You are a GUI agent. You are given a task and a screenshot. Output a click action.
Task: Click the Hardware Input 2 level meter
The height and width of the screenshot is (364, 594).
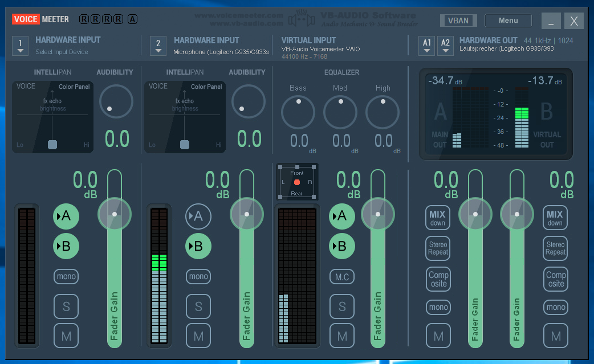[x=159, y=276]
